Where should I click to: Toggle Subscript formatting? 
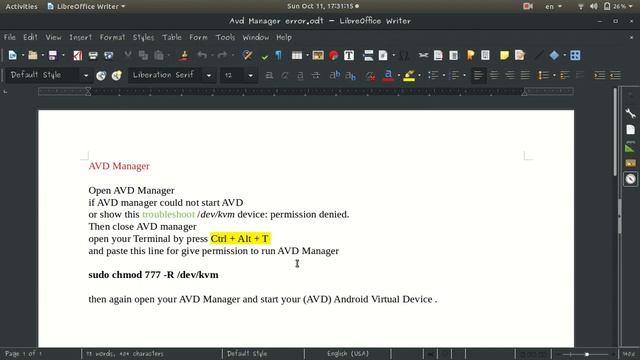pyautogui.click(x=350, y=75)
